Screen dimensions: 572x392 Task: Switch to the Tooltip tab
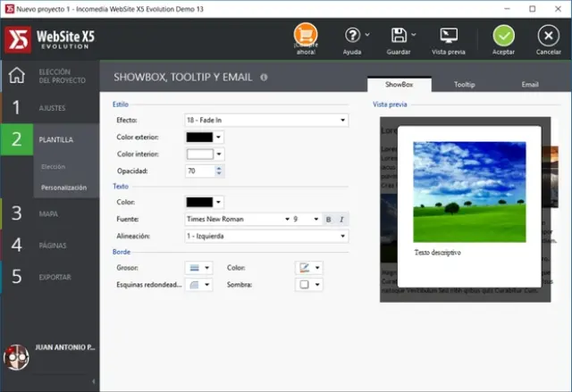tap(464, 84)
